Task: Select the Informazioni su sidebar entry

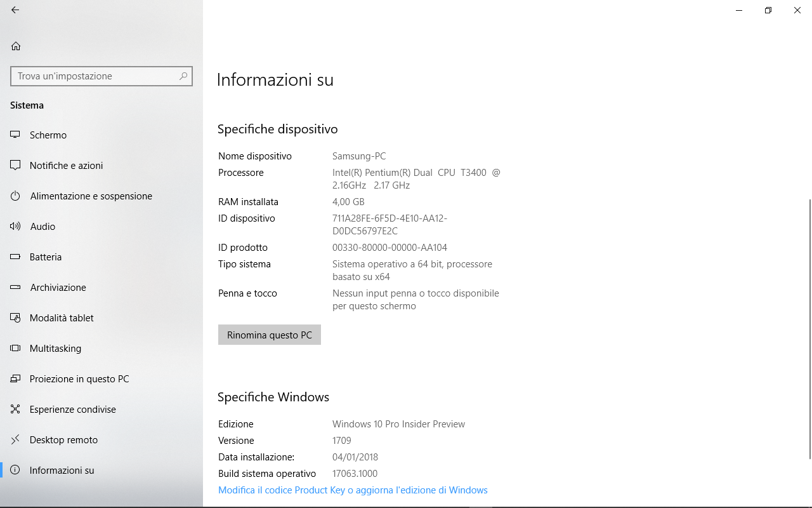Action: [x=101, y=470]
